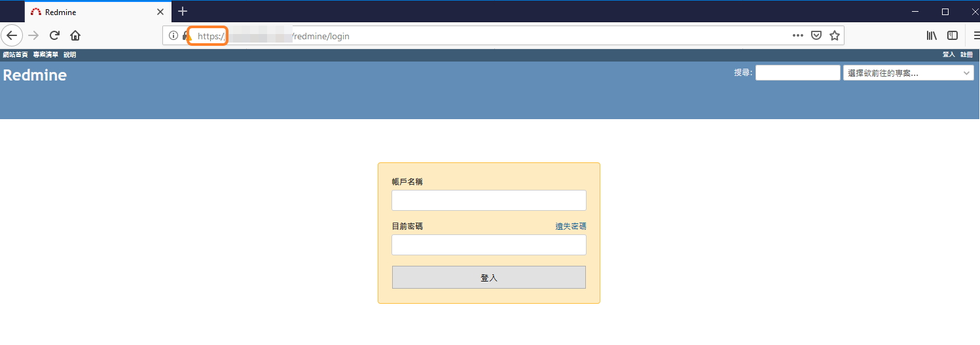
Task: Open the Firefox hamburger menu
Action: [976, 35]
